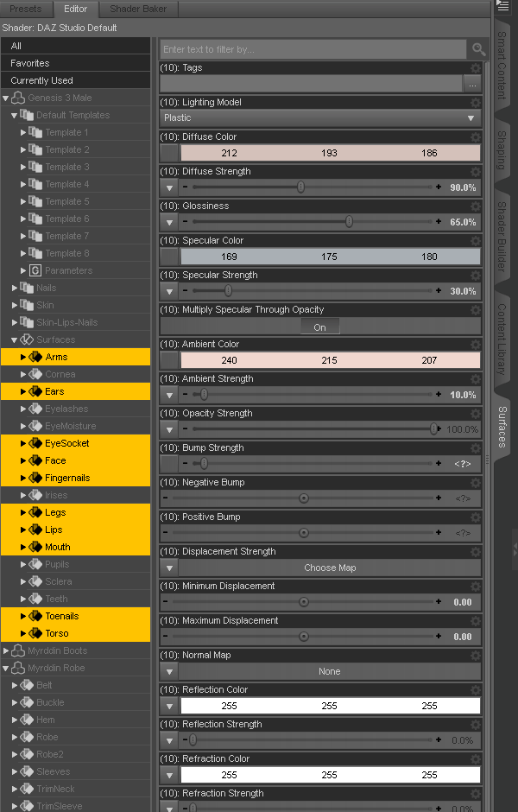The height and width of the screenshot is (812, 518).
Task: Click the plus button on Diffuse Strength slider
Action: coord(439,187)
